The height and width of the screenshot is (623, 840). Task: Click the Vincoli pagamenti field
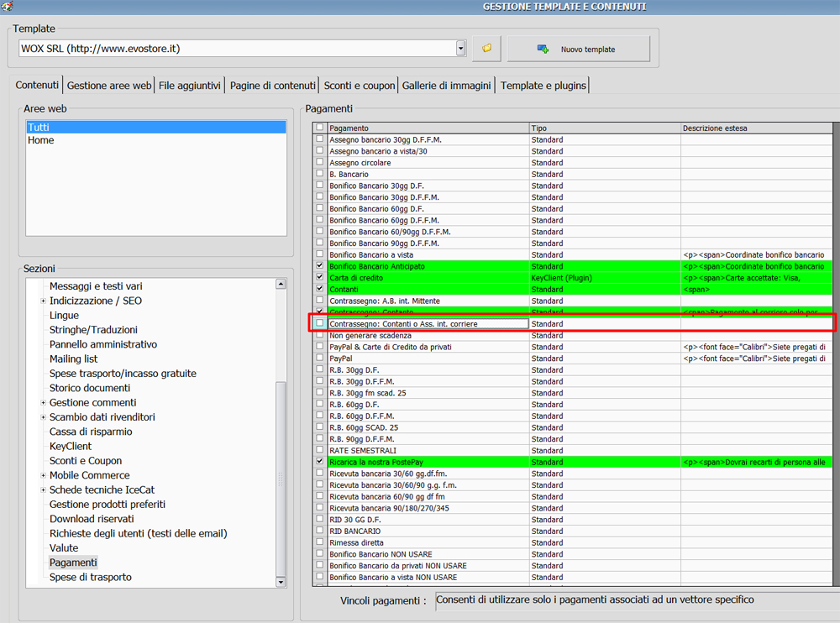click(638, 600)
